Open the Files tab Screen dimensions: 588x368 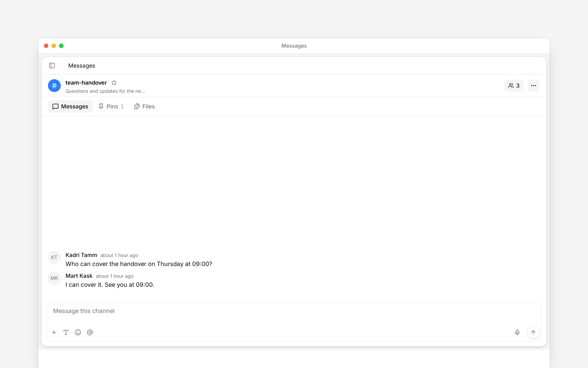coord(144,106)
